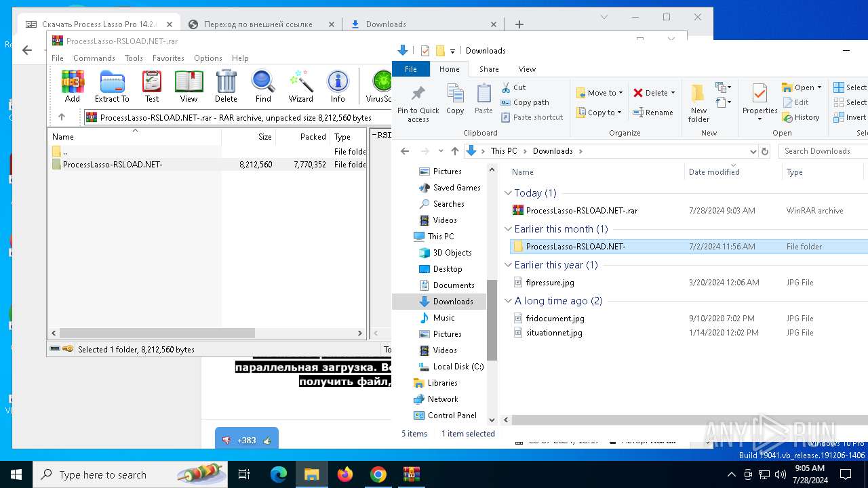The image size is (868, 488).
Task: Switch to the View ribbon tab
Action: [x=527, y=69]
